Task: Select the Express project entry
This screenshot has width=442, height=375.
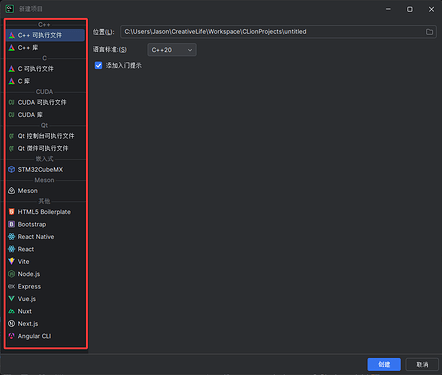Action: [x=46, y=286]
